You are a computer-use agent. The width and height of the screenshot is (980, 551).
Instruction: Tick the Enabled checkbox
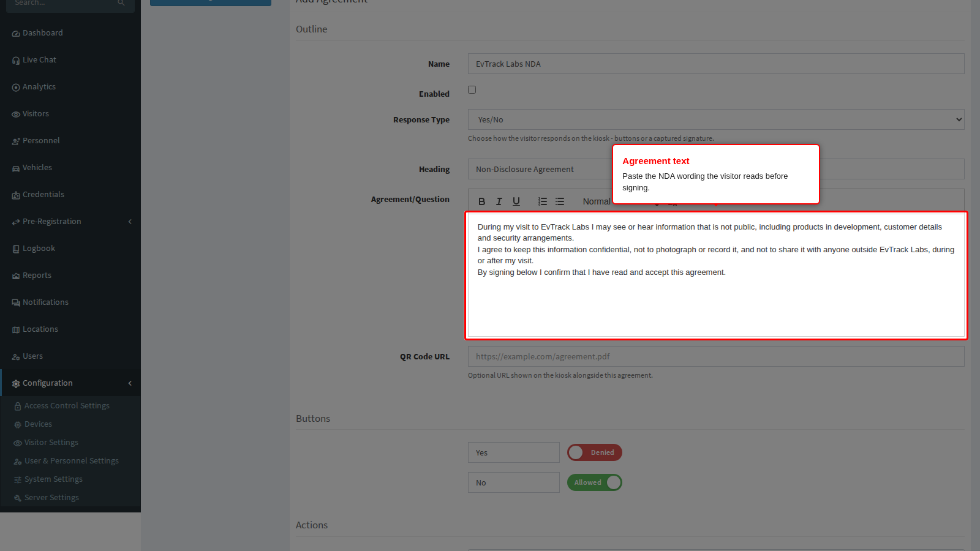(472, 90)
